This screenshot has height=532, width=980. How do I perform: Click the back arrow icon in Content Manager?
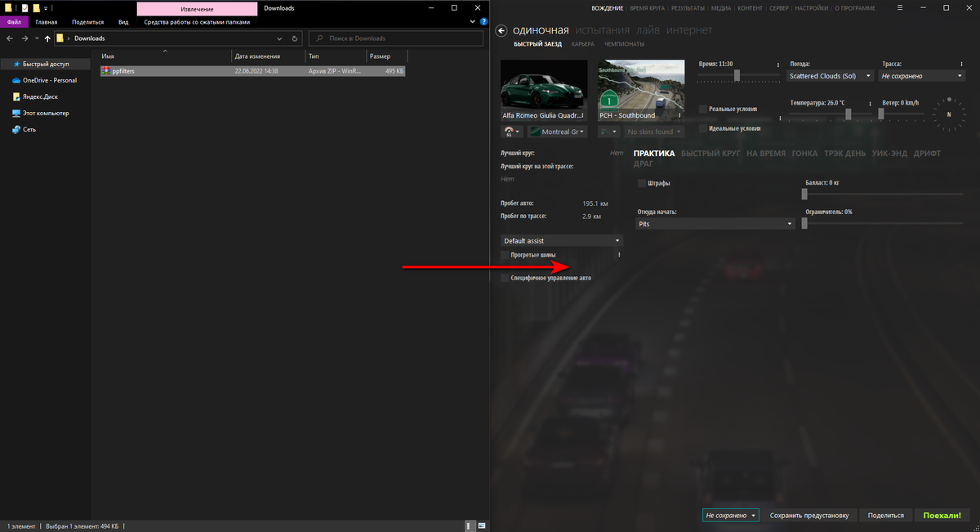point(501,30)
